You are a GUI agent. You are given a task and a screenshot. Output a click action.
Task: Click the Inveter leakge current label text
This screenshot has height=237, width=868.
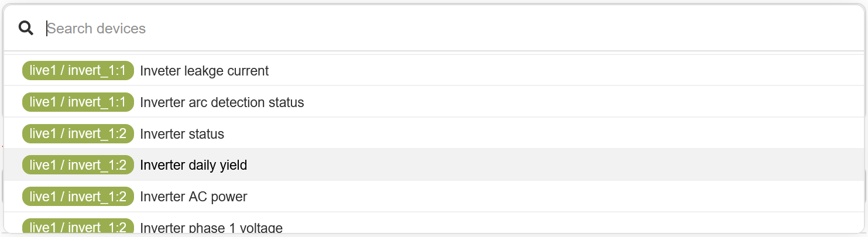coord(204,71)
